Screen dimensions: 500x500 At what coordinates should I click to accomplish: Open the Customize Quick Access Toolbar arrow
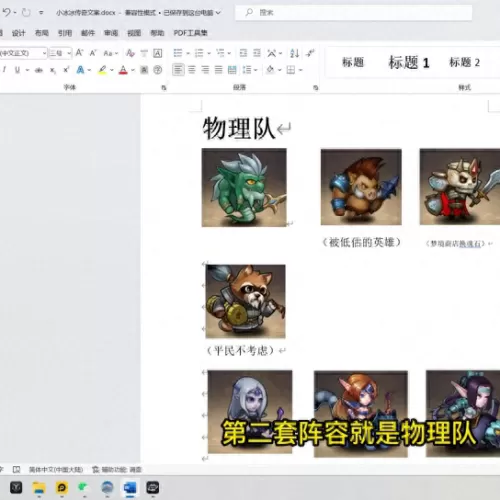[x=41, y=13]
